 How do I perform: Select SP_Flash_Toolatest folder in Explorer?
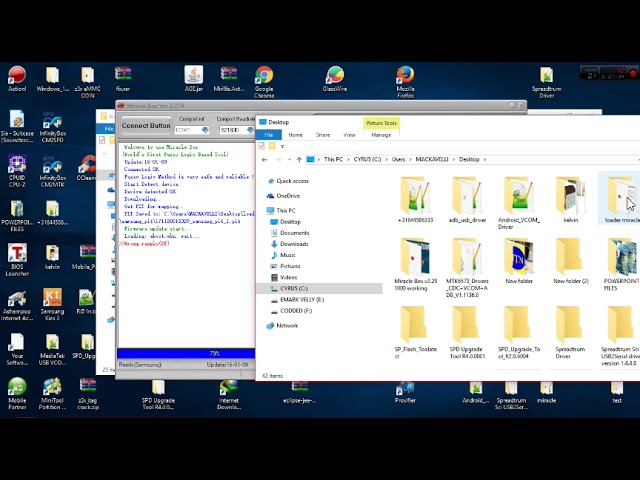pyautogui.click(x=415, y=333)
